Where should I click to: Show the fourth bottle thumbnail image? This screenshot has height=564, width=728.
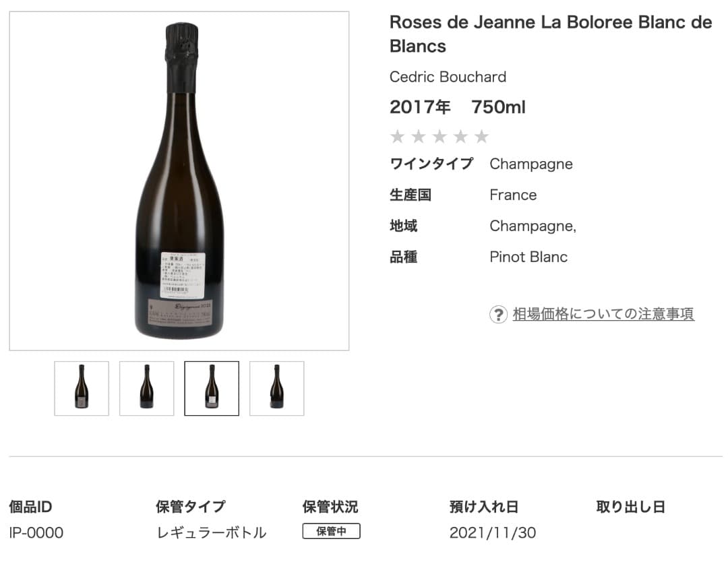[276, 388]
